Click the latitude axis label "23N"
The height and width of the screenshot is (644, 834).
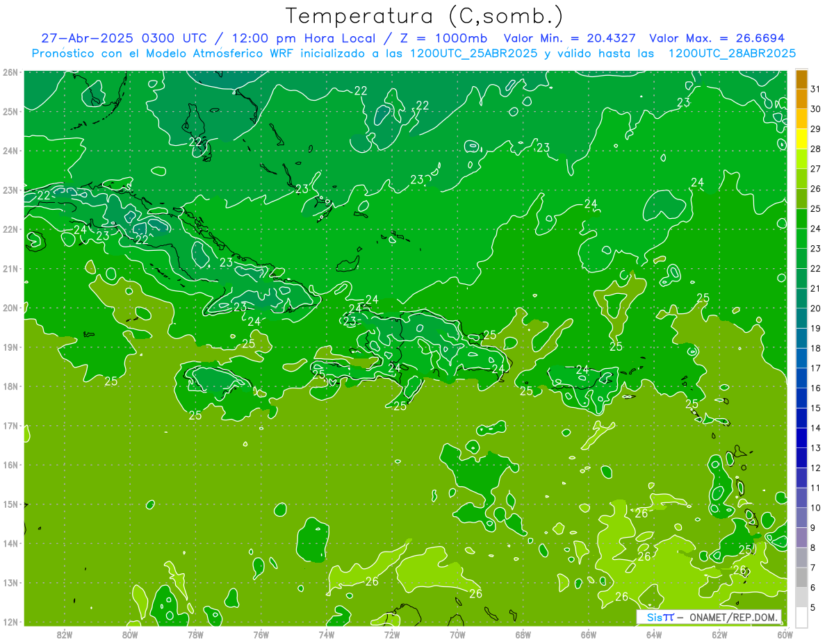point(11,190)
